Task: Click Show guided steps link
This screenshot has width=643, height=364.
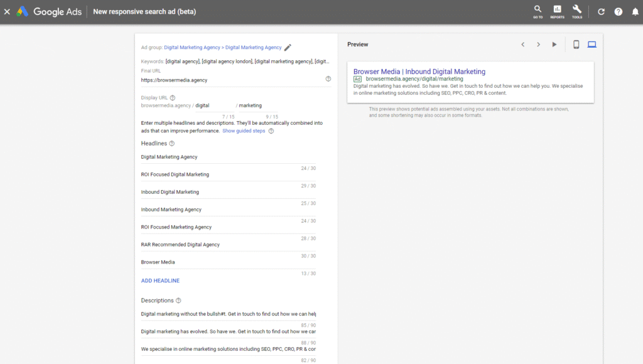Action: (244, 131)
